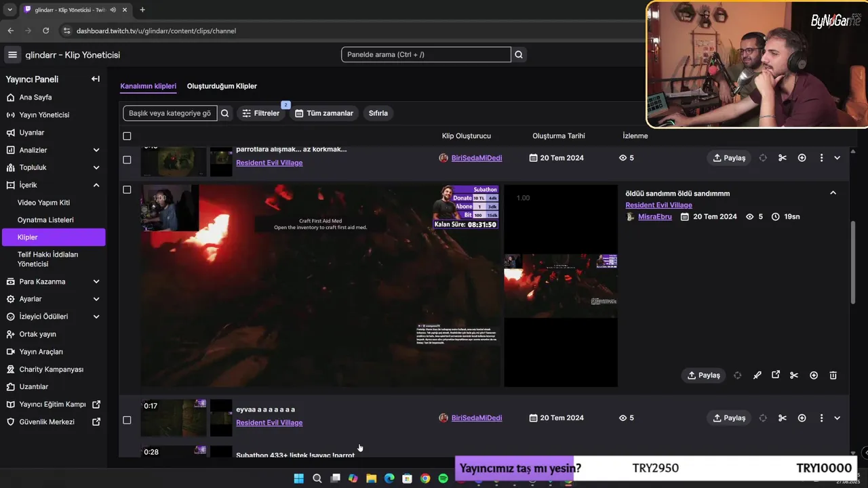Open Windows Start menu
Viewport: 868px width, 488px height.
pyautogui.click(x=298, y=479)
